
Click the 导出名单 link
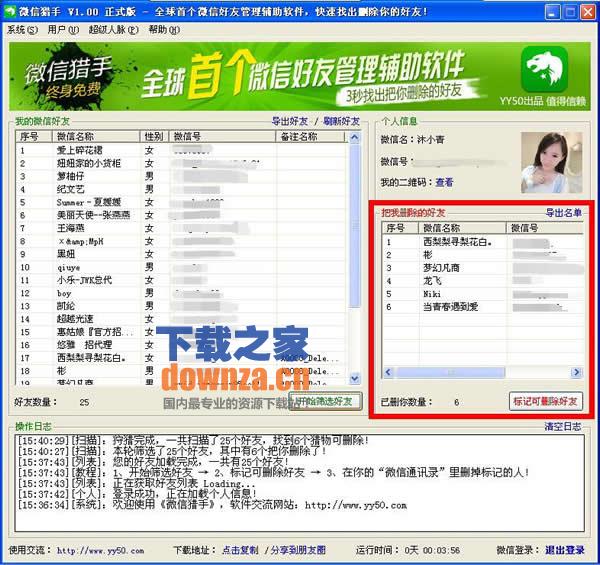(x=564, y=213)
